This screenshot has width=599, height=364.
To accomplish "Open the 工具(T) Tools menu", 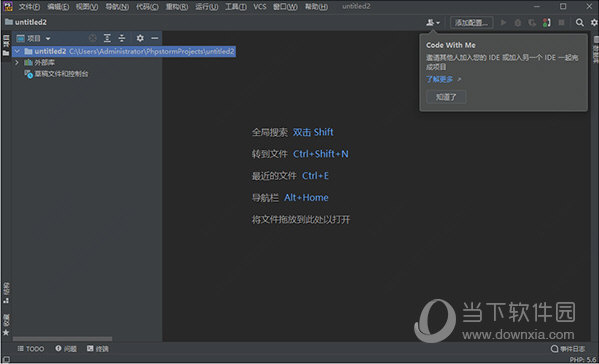I will [x=235, y=7].
